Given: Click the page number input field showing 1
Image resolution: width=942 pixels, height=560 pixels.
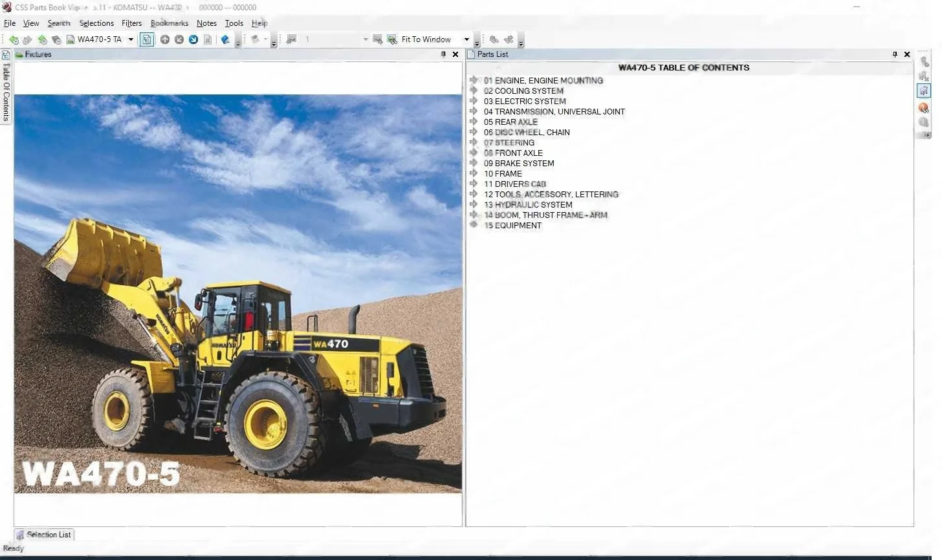Looking at the screenshot, I should pos(332,39).
